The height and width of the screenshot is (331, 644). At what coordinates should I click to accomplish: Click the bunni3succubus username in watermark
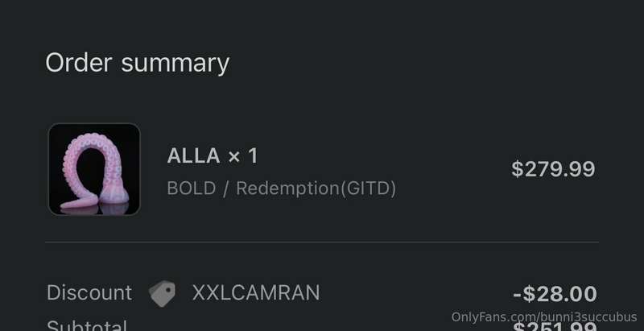click(589, 317)
